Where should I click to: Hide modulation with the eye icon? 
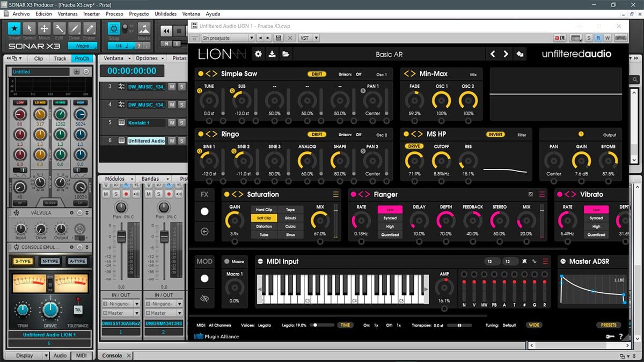point(204,299)
